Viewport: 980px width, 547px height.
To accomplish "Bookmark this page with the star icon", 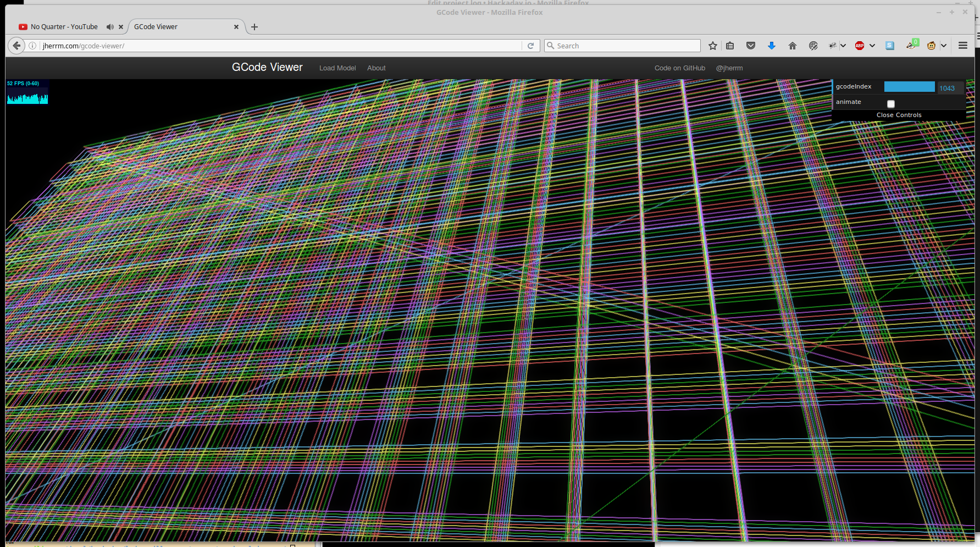I will pos(713,46).
